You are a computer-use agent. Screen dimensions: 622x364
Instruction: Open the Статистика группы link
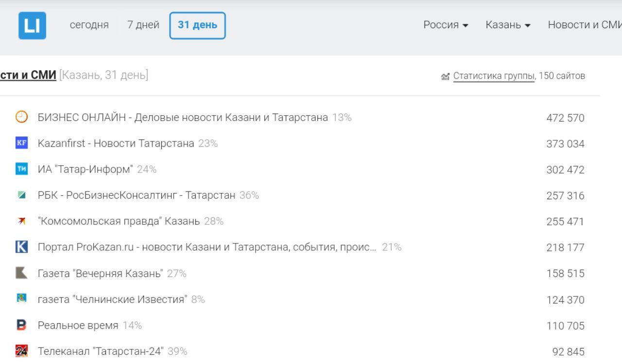click(x=494, y=76)
